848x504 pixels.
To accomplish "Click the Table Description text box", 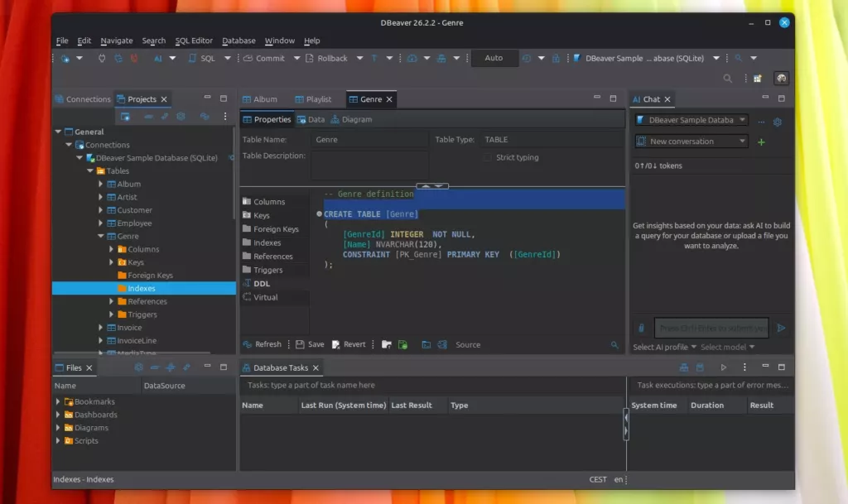I will 370,164.
